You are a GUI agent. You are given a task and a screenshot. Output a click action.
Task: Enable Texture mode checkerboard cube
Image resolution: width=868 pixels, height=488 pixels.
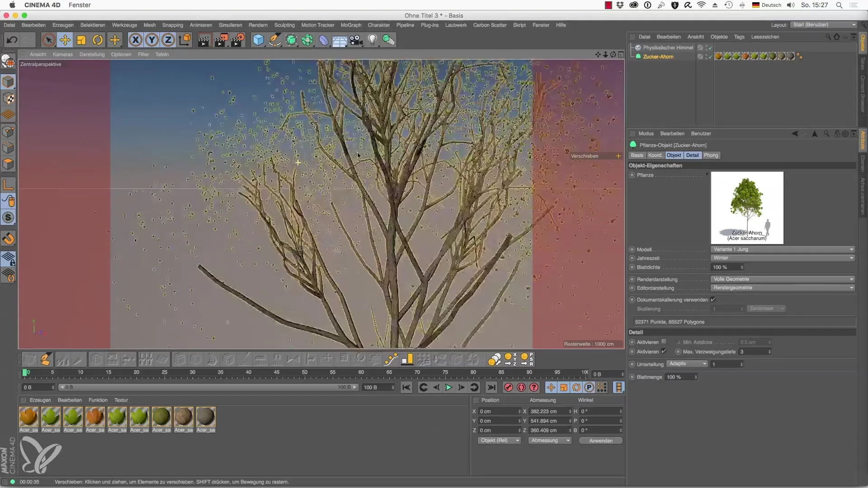tap(8, 99)
